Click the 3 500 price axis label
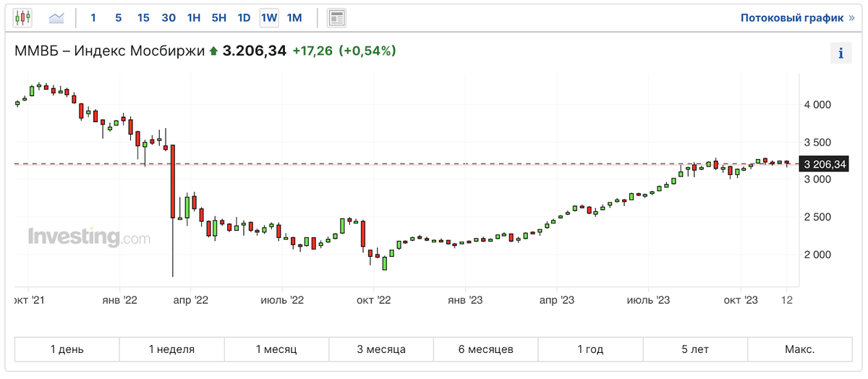This screenshot has height=379, width=868. [817, 142]
